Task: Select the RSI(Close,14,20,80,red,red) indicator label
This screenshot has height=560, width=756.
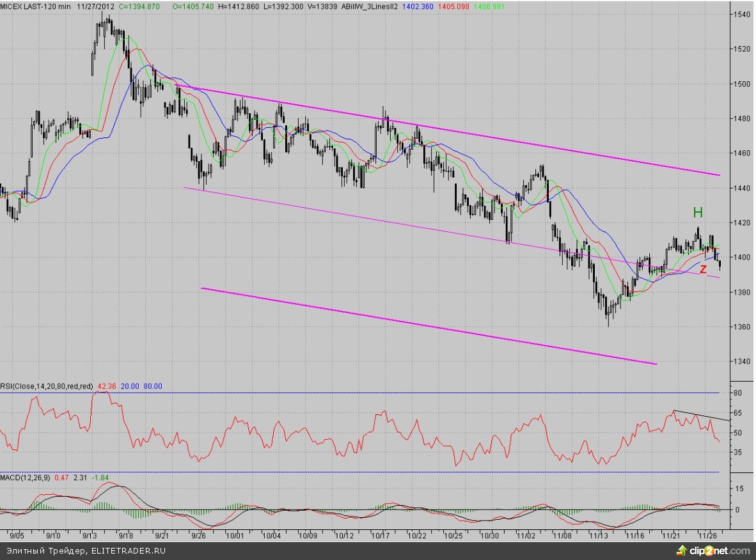Action: 47,386
